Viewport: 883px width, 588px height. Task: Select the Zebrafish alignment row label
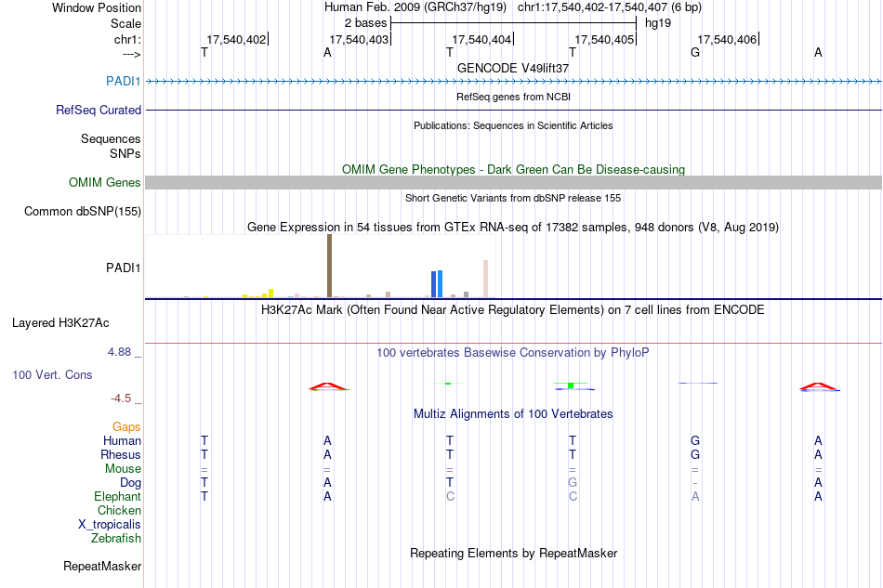[x=116, y=539]
